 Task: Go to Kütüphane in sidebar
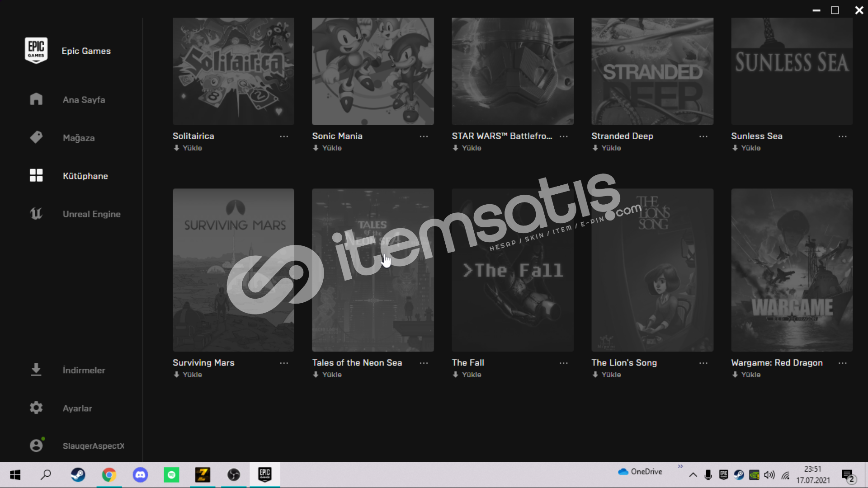pos(85,176)
